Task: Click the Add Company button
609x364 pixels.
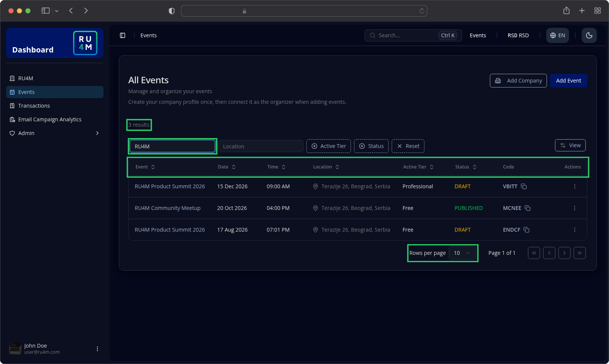Action: pos(518,81)
